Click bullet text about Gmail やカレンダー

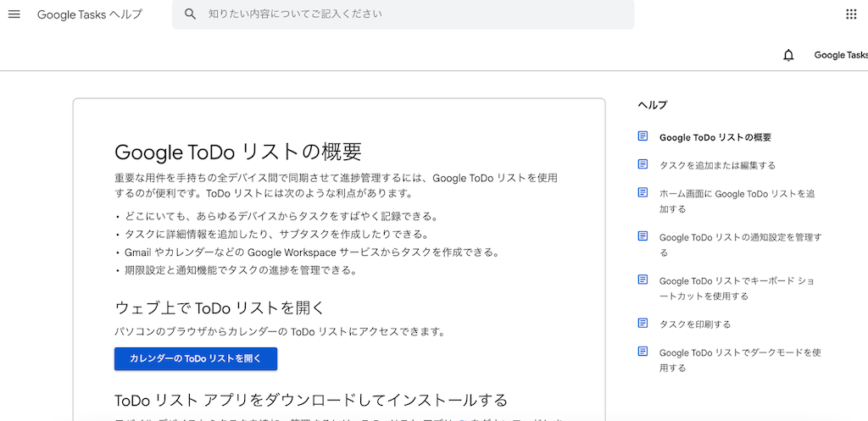[312, 252]
